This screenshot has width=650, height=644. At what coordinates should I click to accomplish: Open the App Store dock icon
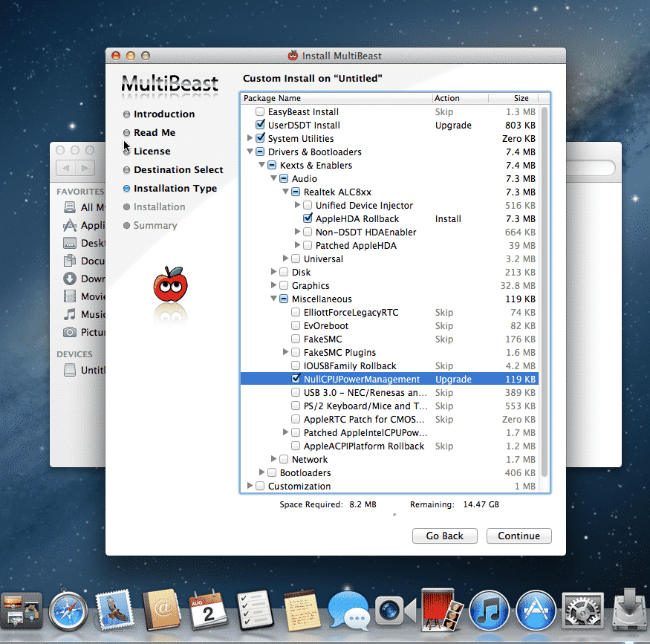click(535, 611)
